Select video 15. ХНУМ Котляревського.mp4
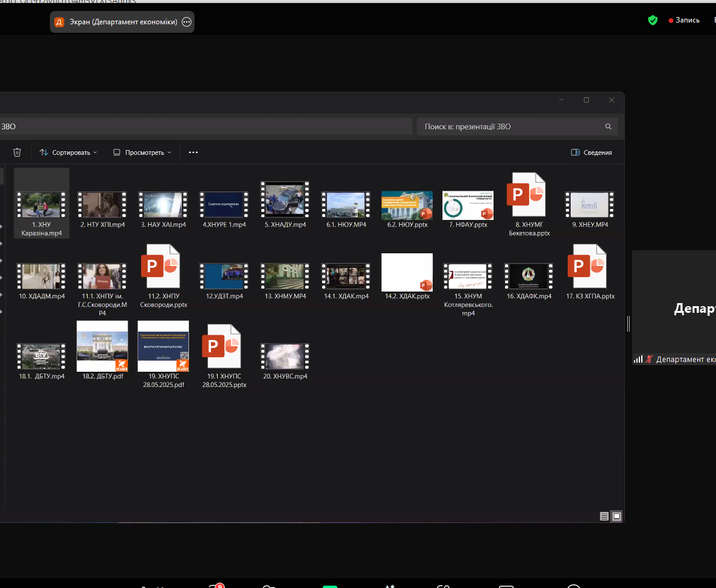The image size is (716, 588). (467, 289)
